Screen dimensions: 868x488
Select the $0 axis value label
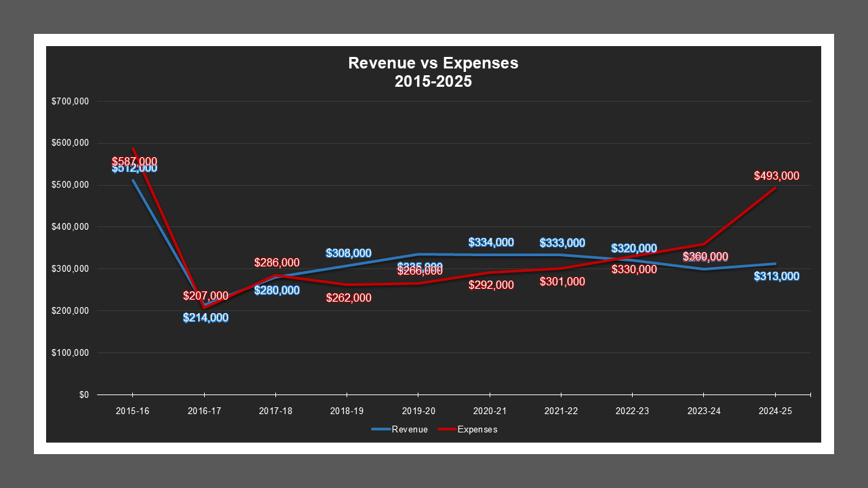click(83, 393)
